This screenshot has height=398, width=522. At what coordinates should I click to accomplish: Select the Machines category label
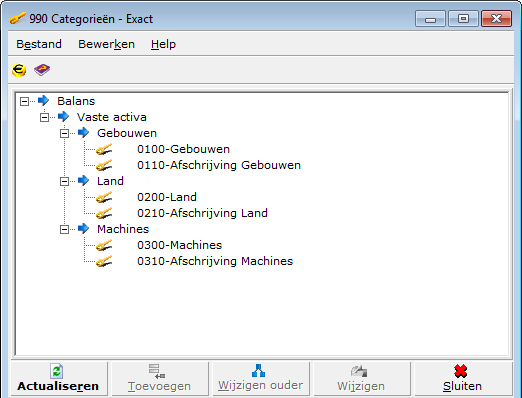coord(123,229)
